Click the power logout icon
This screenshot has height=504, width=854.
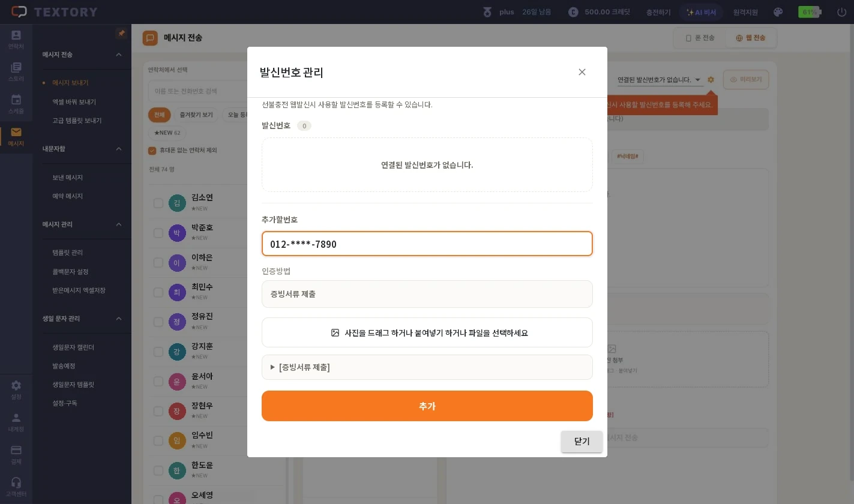click(841, 12)
